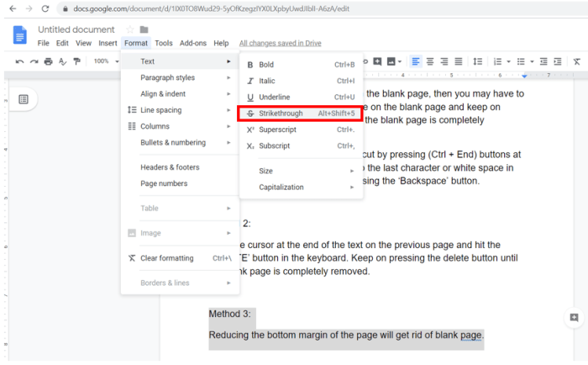Choose Page numbers menu entry

(x=180, y=183)
